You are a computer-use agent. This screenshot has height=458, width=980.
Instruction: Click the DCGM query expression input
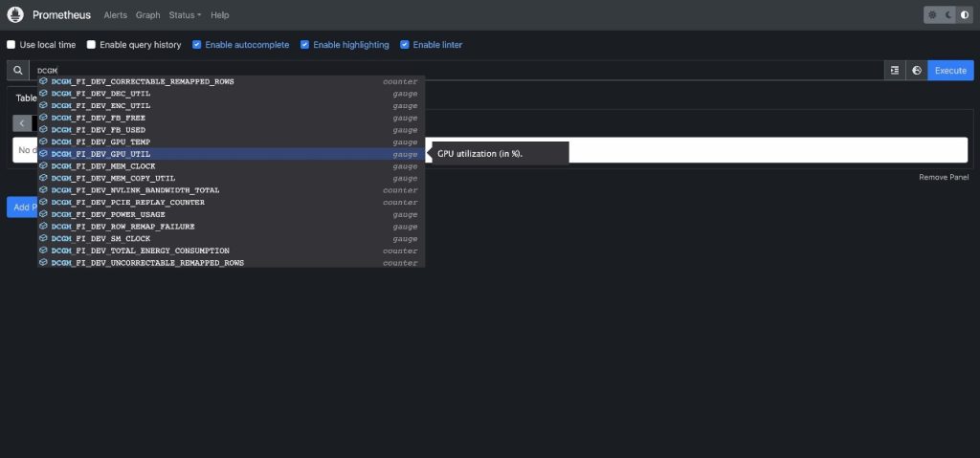tap(457, 71)
